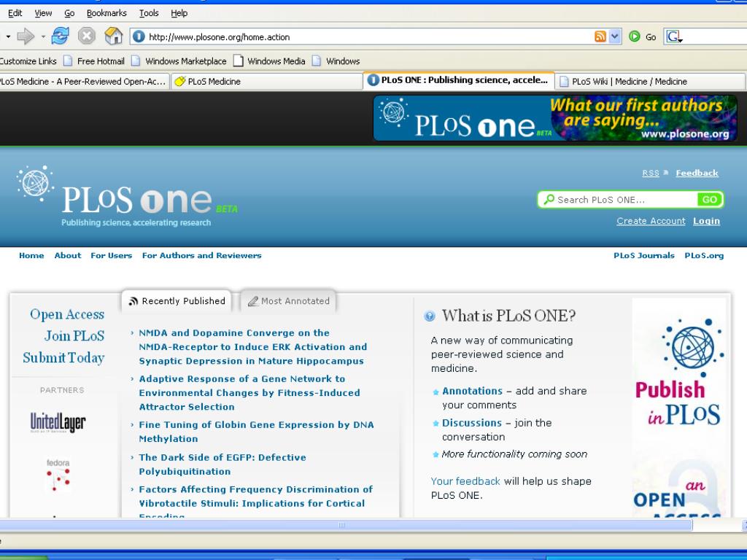Open the Tools menu
Image resolution: width=747 pixels, height=560 pixels.
point(149,13)
